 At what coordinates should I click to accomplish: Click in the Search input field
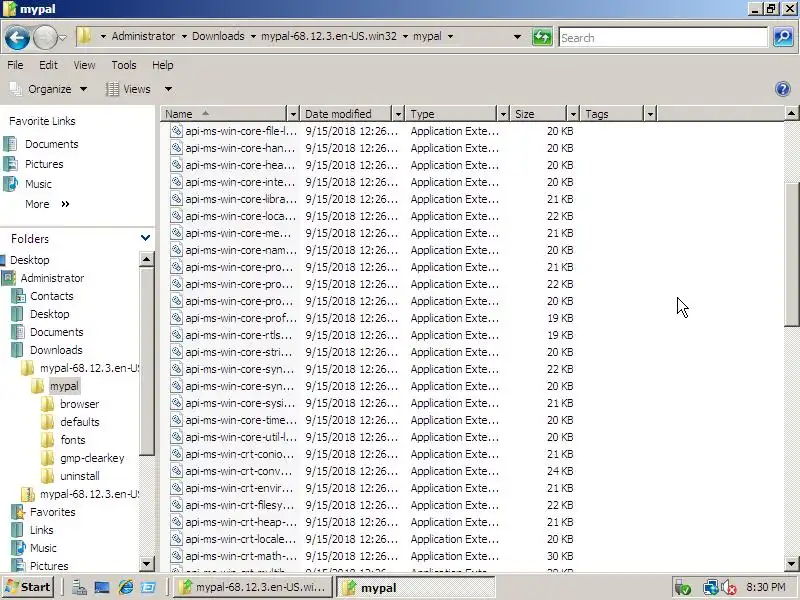click(663, 38)
